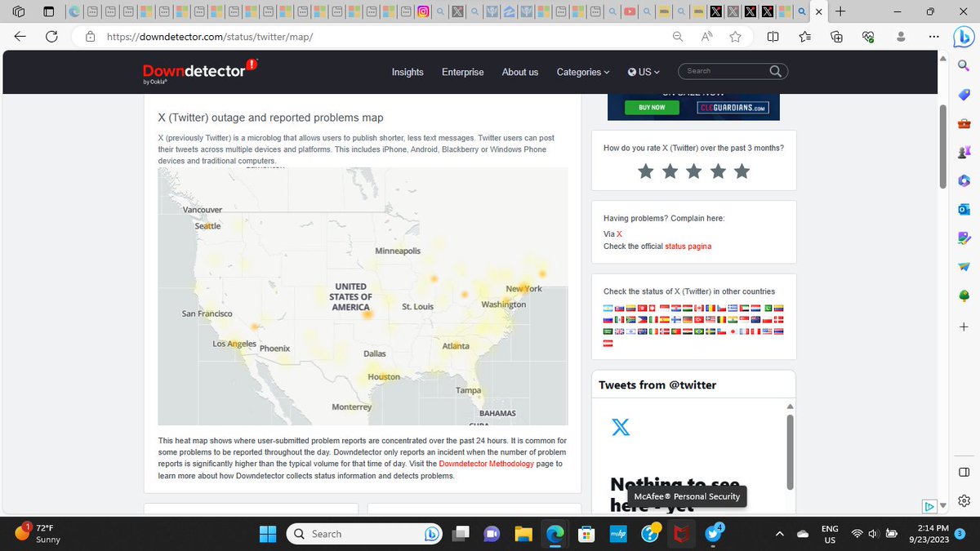Screen dimensions: 980x551
Task: Open McAfee from the taskbar
Action: click(683, 534)
